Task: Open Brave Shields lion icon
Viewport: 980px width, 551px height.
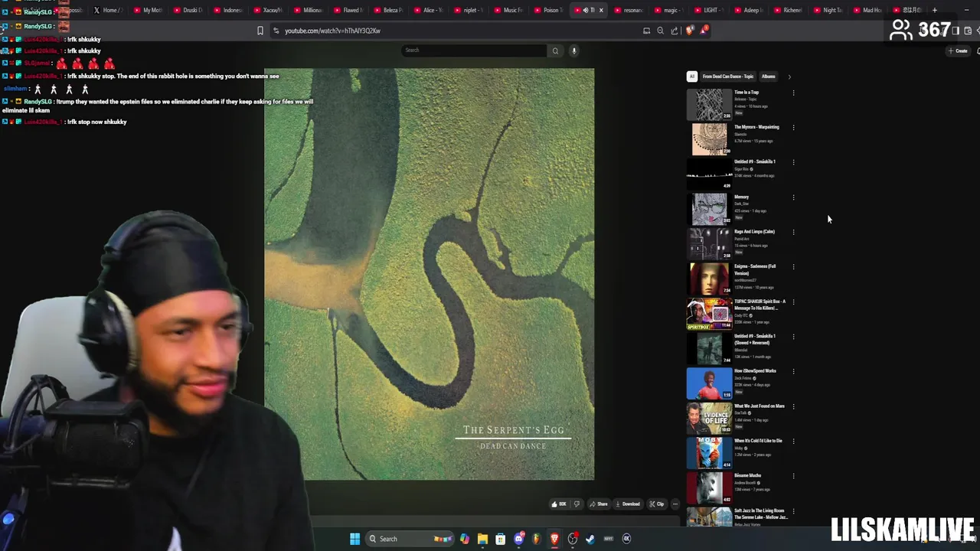Action: [690, 31]
